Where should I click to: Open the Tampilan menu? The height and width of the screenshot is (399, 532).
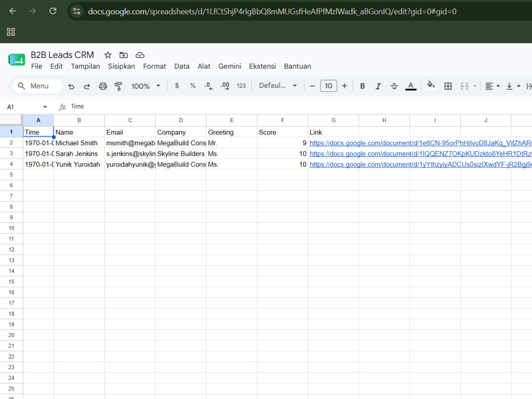86,66
